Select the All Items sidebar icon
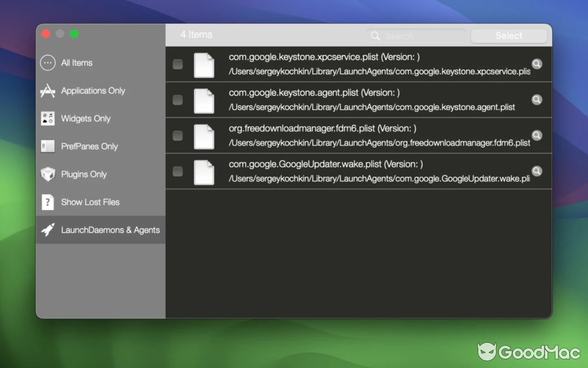 point(47,63)
